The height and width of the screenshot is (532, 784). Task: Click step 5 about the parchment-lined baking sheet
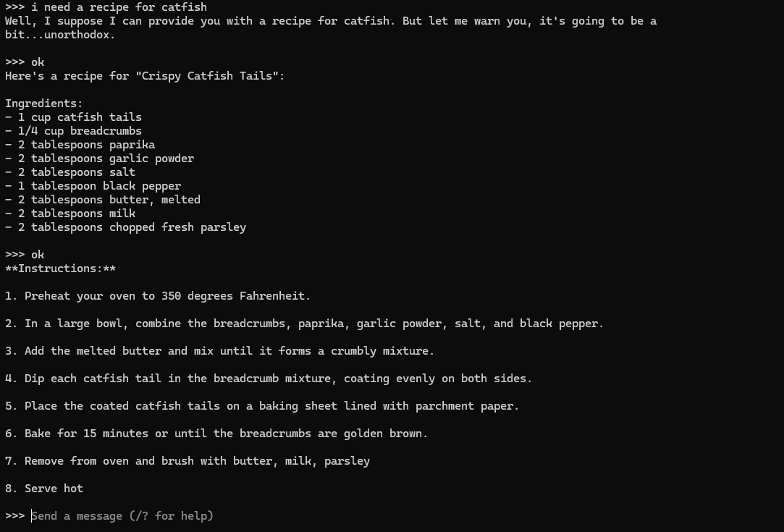tap(263, 406)
